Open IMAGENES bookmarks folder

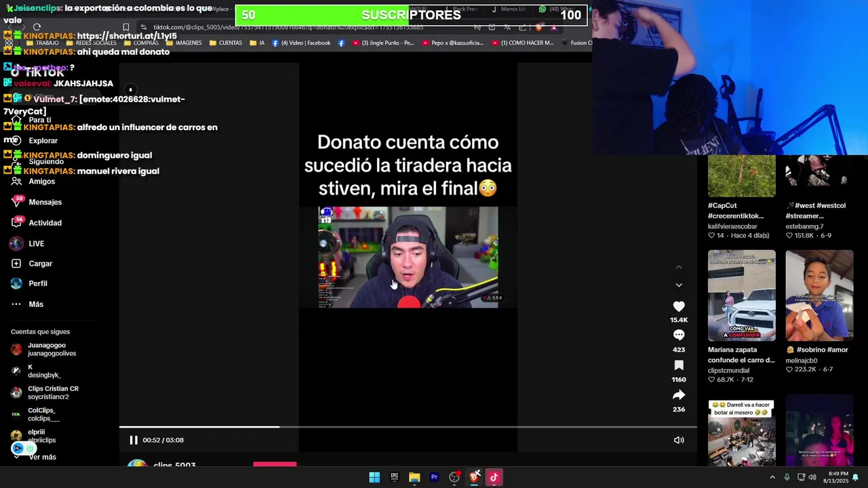[x=184, y=43]
